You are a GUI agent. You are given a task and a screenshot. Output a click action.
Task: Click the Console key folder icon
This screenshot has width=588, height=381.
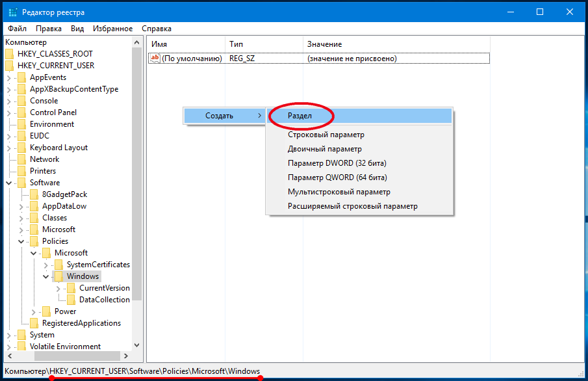tap(22, 101)
